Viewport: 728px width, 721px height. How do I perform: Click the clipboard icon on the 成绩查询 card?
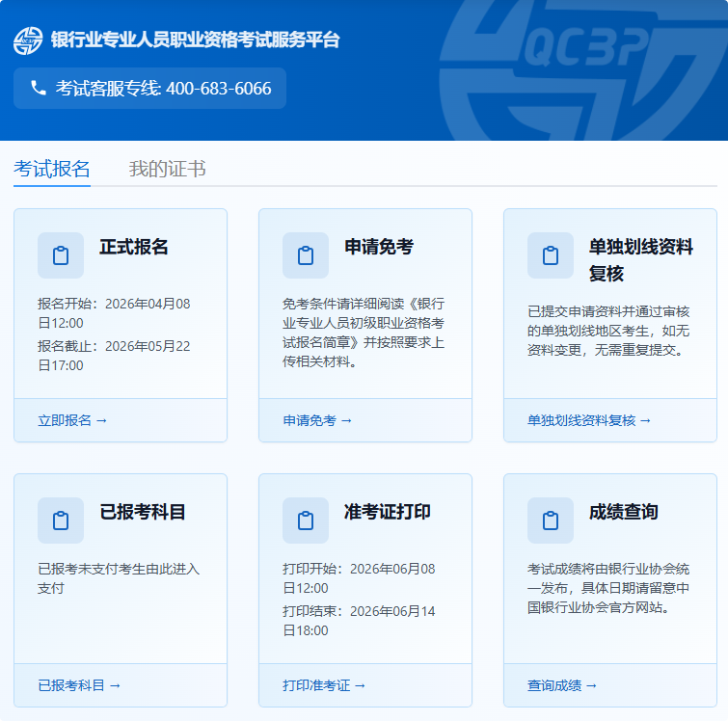pyautogui.click(x=551, y=521)
